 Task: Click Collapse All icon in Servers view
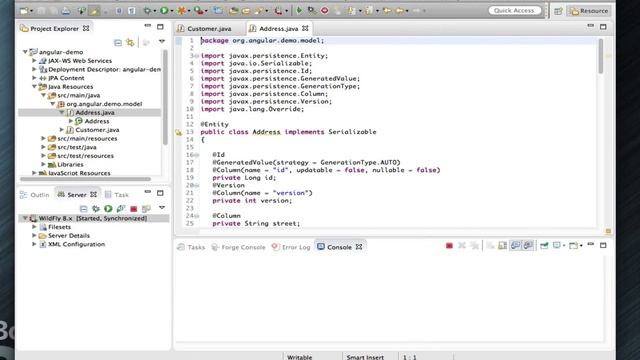(84, 209)
